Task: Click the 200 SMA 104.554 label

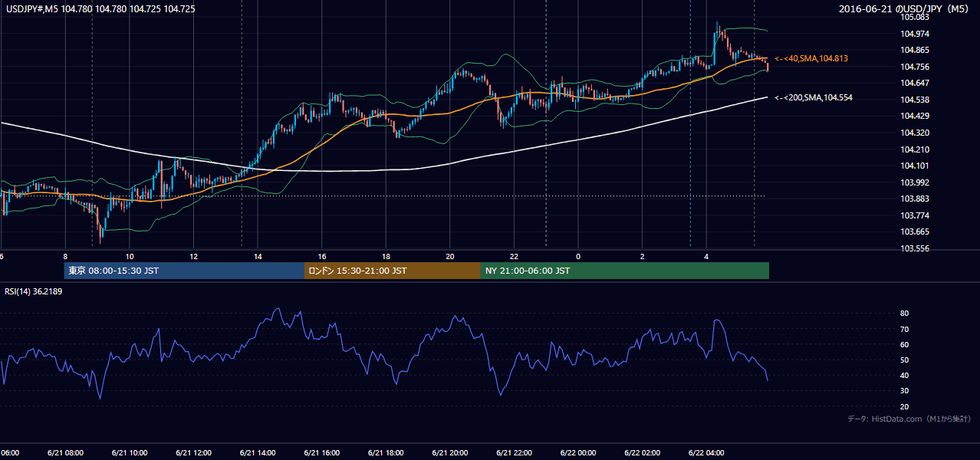Action: pyautogui.click(x=814, y=97)
